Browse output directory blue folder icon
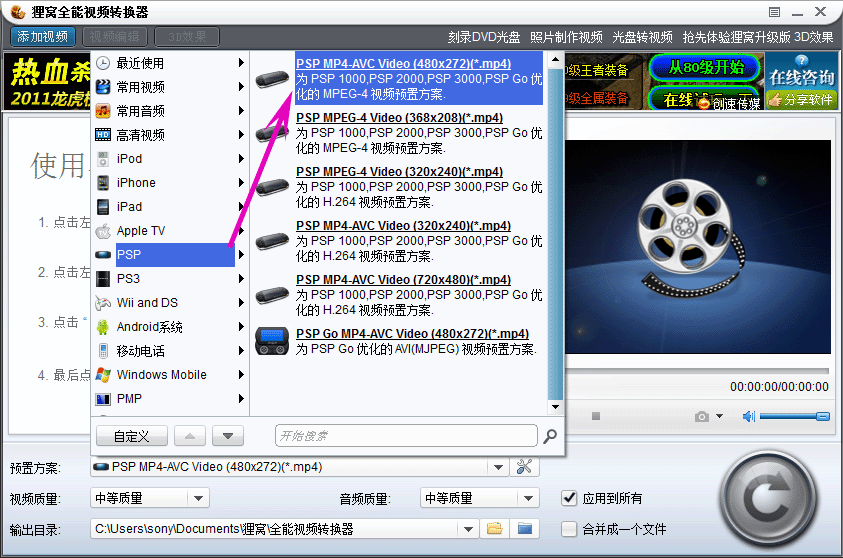This screenshot has width=843, height=558. coord(525,529)
